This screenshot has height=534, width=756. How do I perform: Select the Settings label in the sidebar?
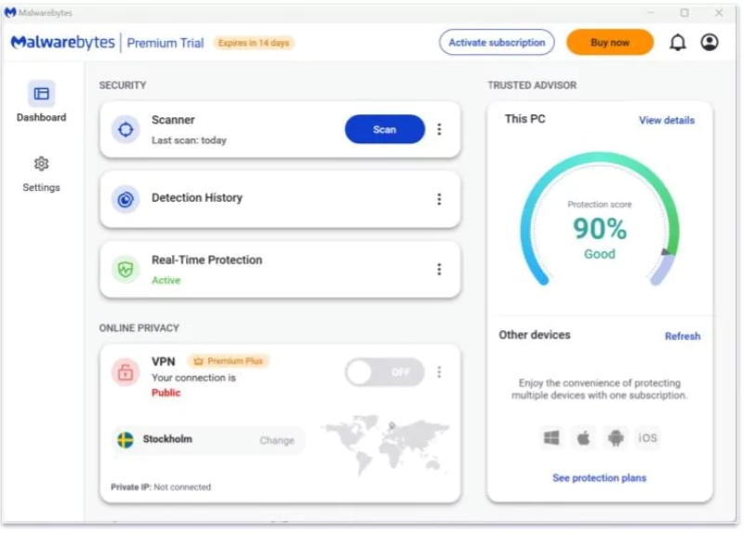tap(42, 188)
